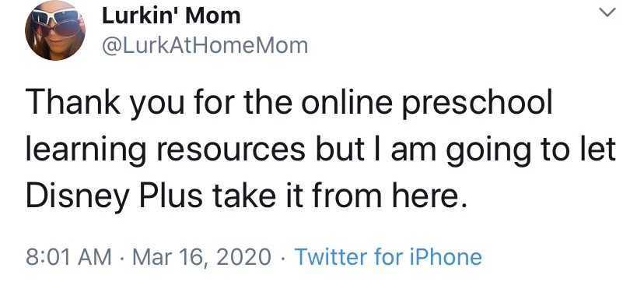The height and width of the screenshot is (282, 644).
Task: Click the Lurkin' Mom display name
Action: (171, 16)
